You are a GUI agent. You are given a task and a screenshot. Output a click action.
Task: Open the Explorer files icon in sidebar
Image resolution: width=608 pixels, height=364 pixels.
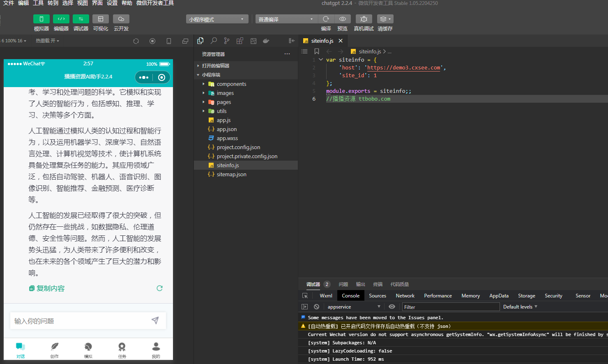[200, 41]
